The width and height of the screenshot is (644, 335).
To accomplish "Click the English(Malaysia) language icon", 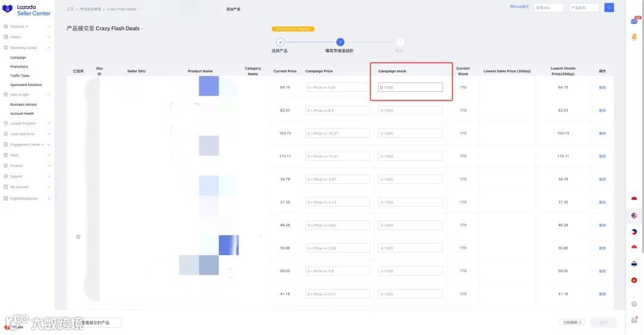I will pos(6,198).
